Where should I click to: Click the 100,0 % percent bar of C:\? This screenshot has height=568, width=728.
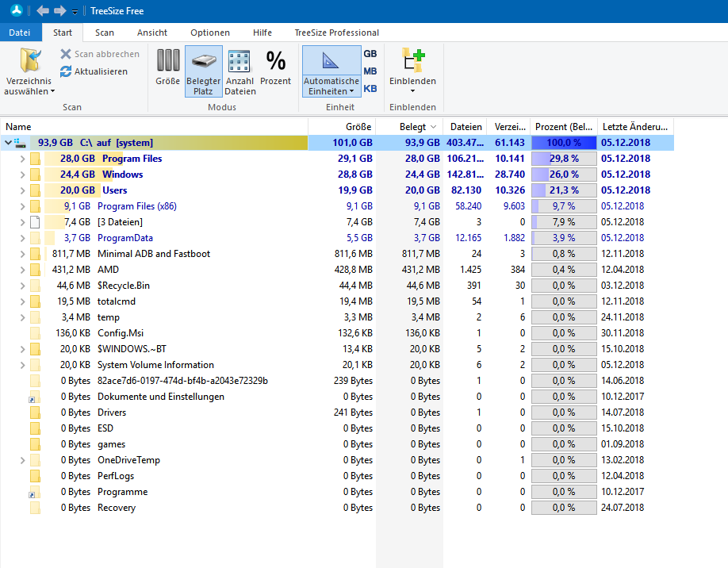[x=563, y=143]
